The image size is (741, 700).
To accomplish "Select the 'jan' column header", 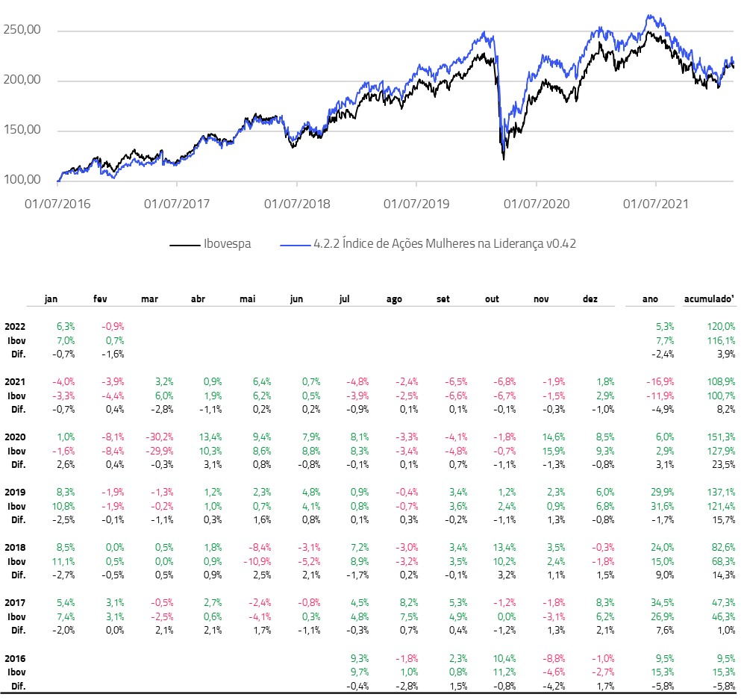I will (x=51, y=299).
